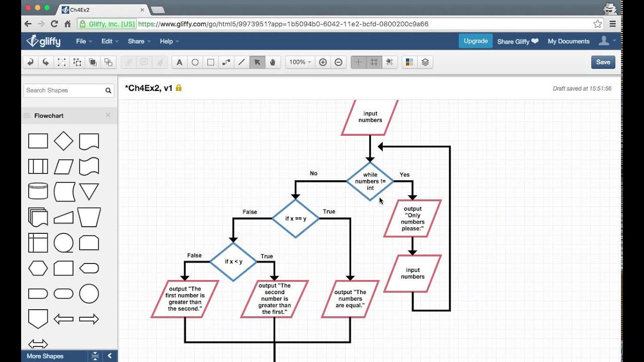Select the Ellipse drawing tool
The height and width of the screenshot is (362, 644).
pos(195,62)
